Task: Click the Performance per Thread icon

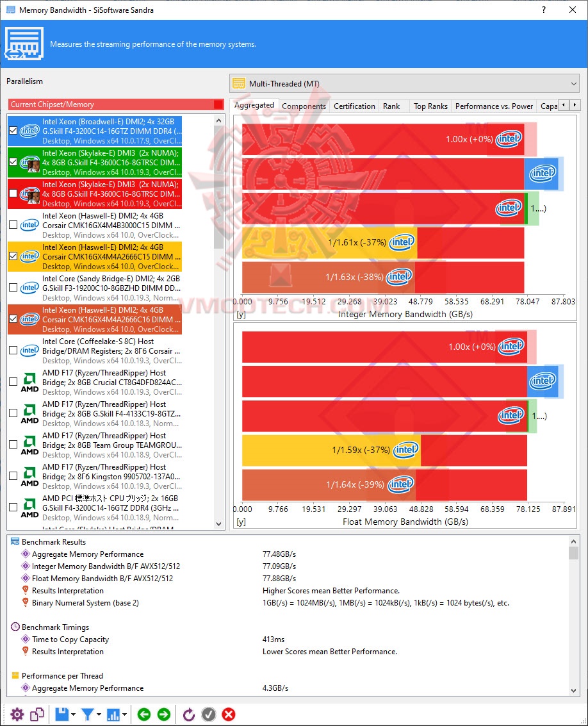Action: coord(15,675)
